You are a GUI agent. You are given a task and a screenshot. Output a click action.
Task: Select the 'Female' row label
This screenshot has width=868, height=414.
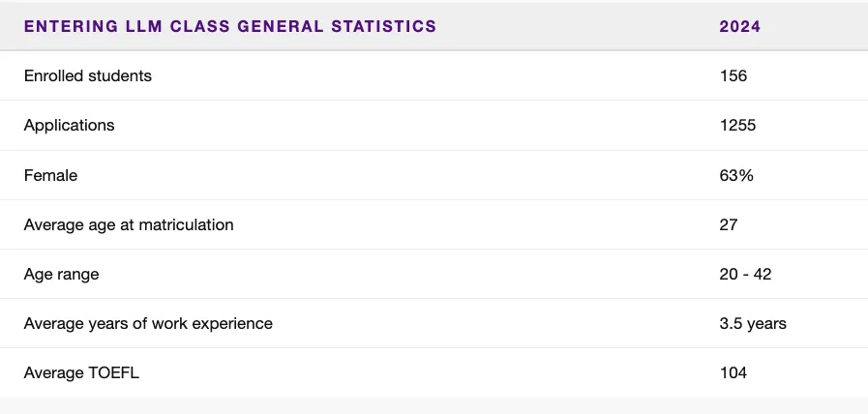[50, 175]
